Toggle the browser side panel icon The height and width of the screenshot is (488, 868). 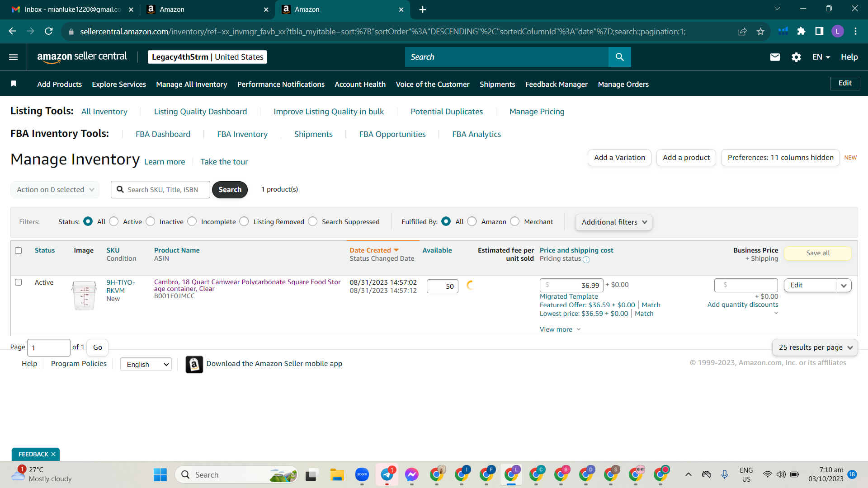coord(819,31)
